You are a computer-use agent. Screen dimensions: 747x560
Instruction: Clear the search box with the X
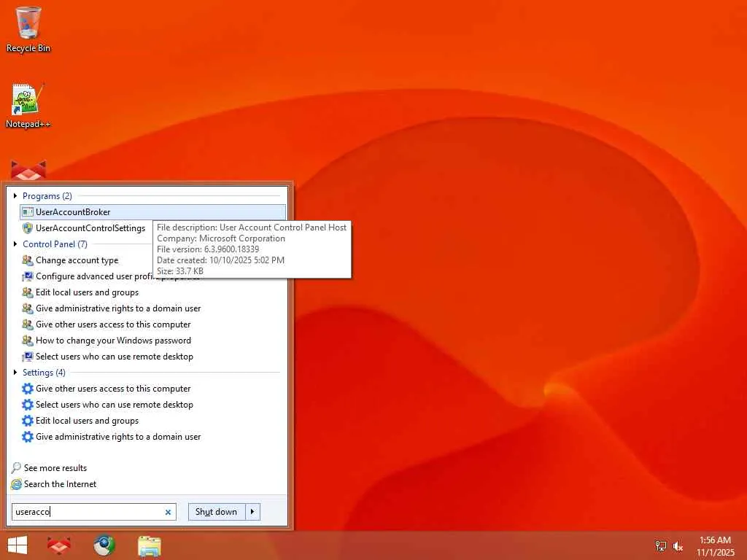[169, 513]
